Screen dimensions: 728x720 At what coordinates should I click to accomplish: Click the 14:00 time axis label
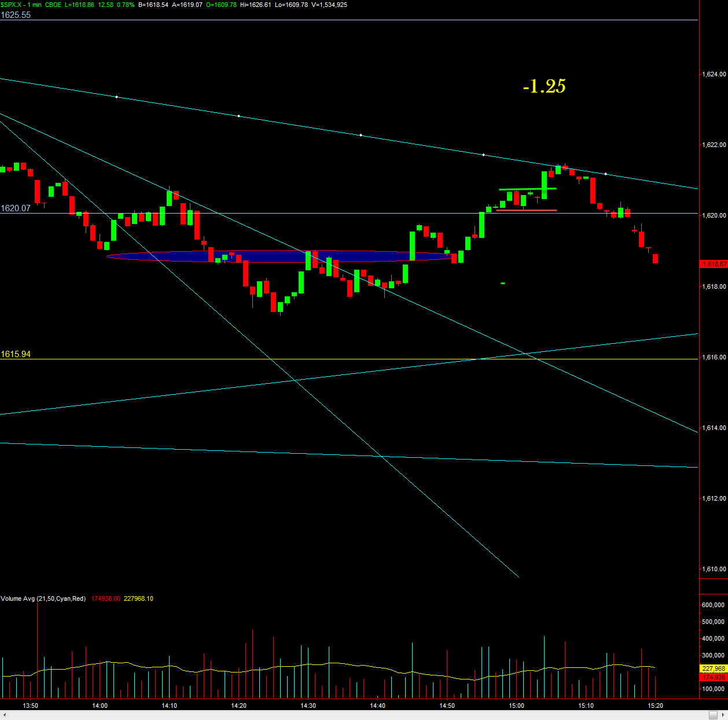tap(100, 706)
